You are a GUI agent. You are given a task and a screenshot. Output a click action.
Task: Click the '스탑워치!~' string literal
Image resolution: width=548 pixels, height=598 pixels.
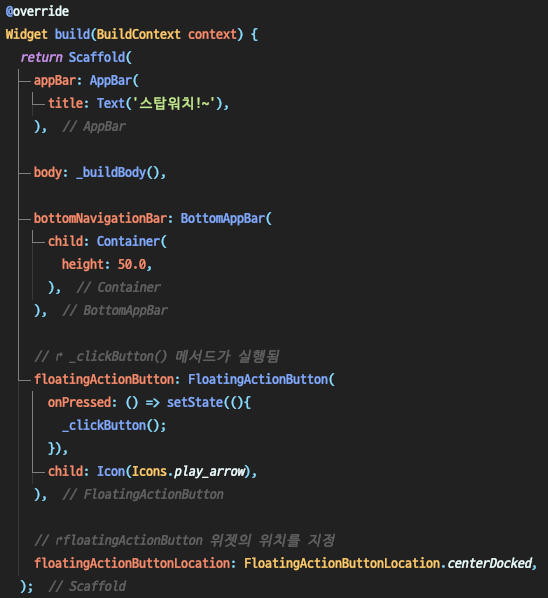[x=174, y=103]
